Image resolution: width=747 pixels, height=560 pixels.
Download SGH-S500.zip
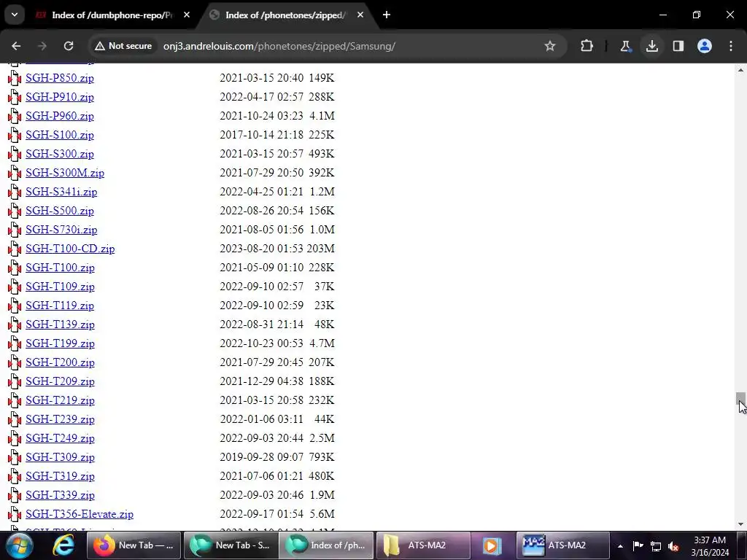coord(60,211)
